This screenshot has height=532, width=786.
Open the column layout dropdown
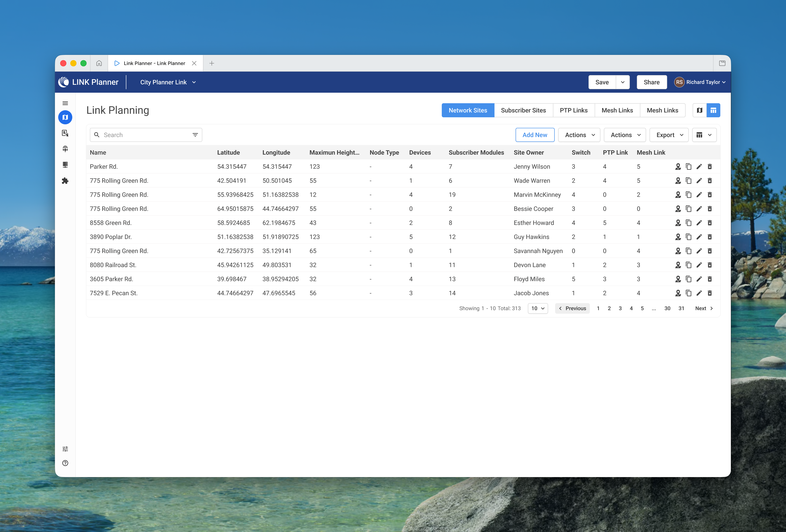click(x=704, y=135)
